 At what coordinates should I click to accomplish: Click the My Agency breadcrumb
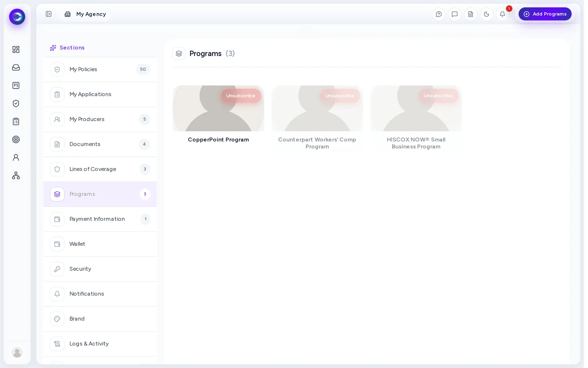tap(85, 14)
